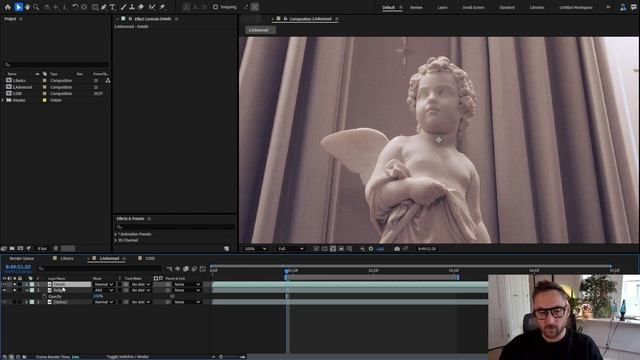Toggle solo switch for layer 1

coord(15,284)
